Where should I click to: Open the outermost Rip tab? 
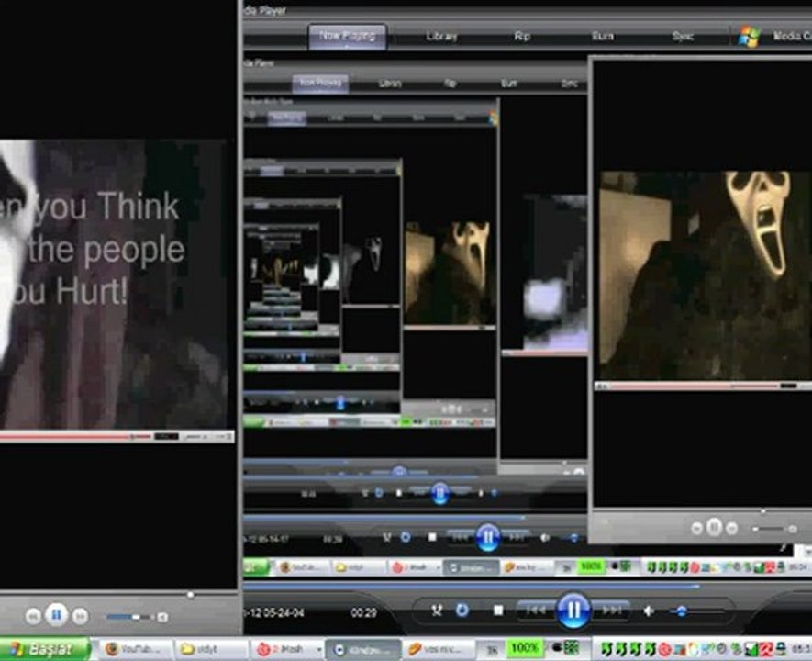click(x=522, y=36)
